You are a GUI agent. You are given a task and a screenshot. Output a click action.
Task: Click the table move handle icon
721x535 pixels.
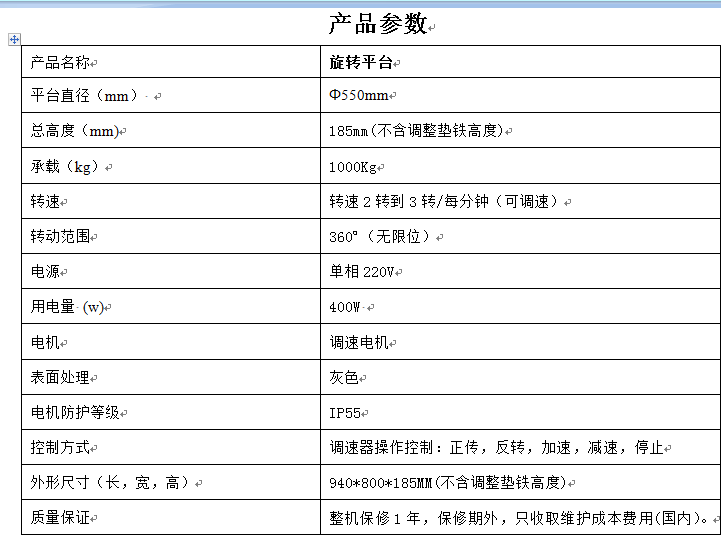pyautogui.click(x=14, y=39)
